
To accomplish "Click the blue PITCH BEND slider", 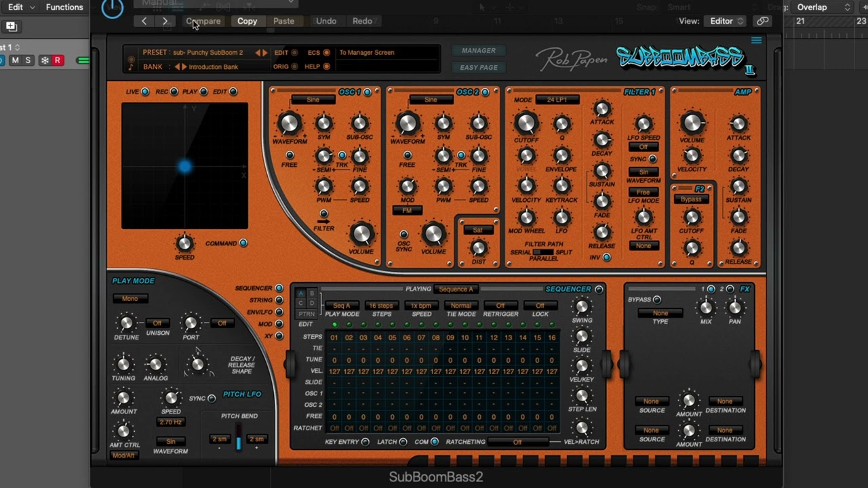I will [238, 438].
